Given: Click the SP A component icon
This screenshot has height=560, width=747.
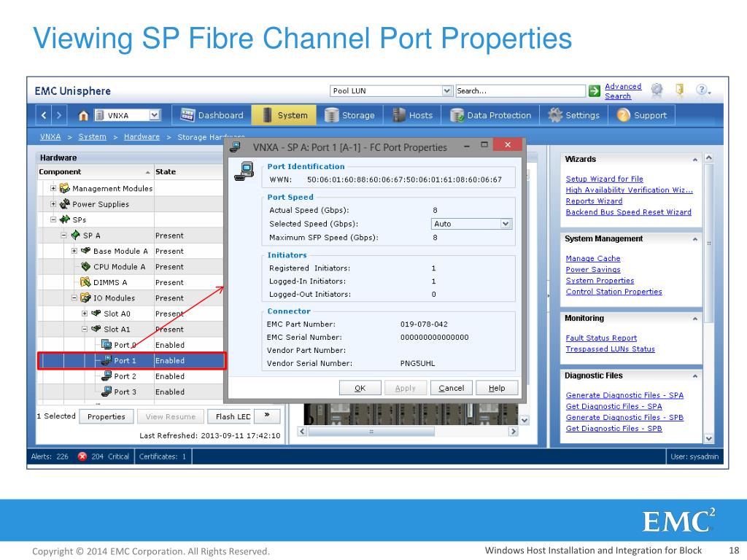Looking at the screenshot, I should [x=75, y=236].
